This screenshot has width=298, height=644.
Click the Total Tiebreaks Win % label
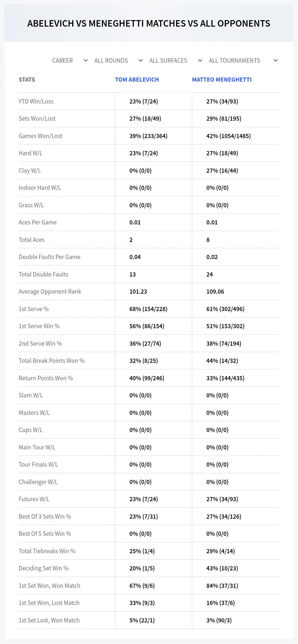[47, 551]
